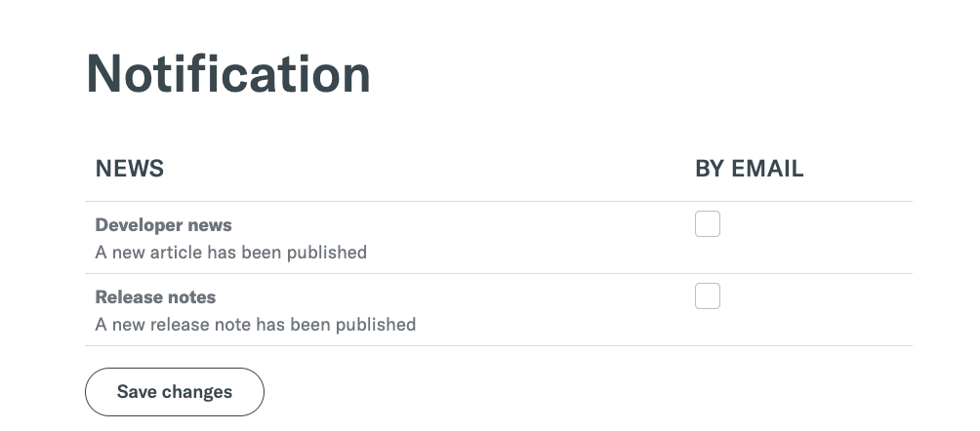Viewport: 980px width, 431px height.
Task: Check the second box under BY EMAIL
Action: coord(708,296)
